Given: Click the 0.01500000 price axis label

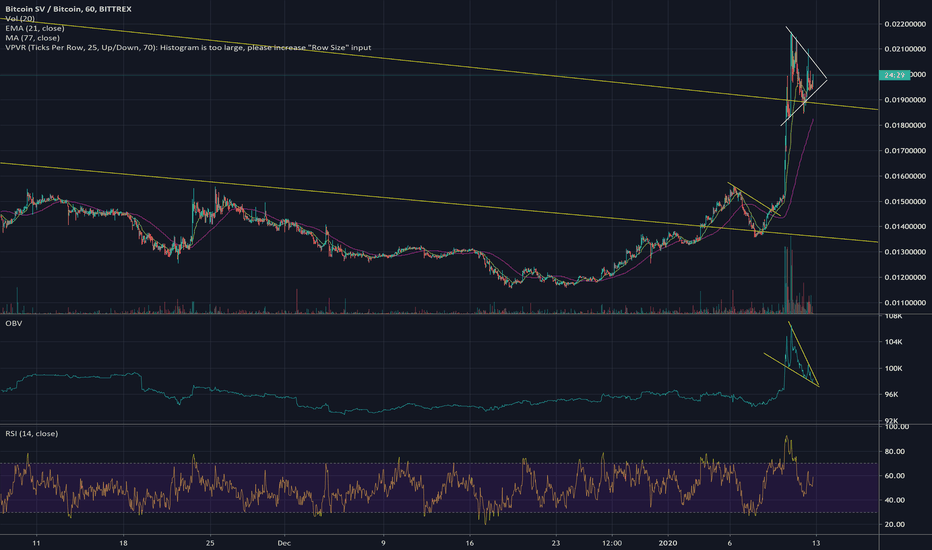Looking at the screenshot, I should tap(905, 202).
